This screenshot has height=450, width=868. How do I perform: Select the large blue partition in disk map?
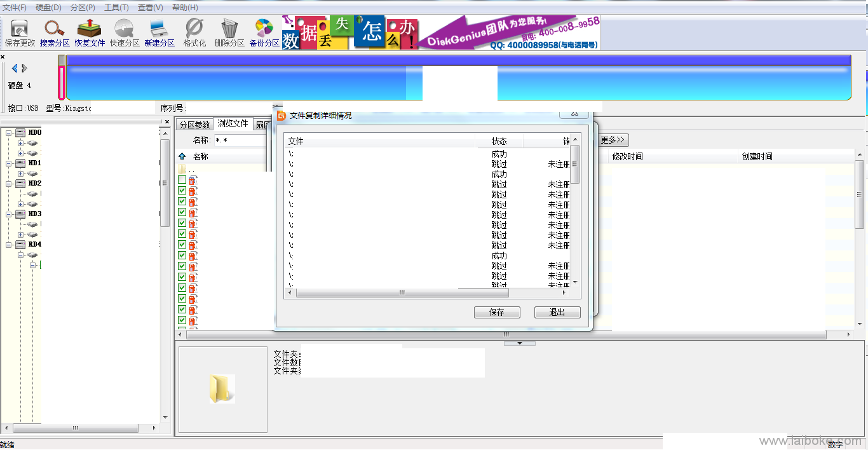click(459, 78)
